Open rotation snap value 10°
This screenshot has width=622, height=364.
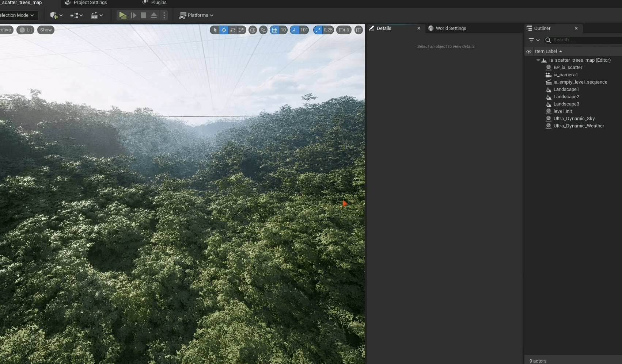click(x=304, y=30)
